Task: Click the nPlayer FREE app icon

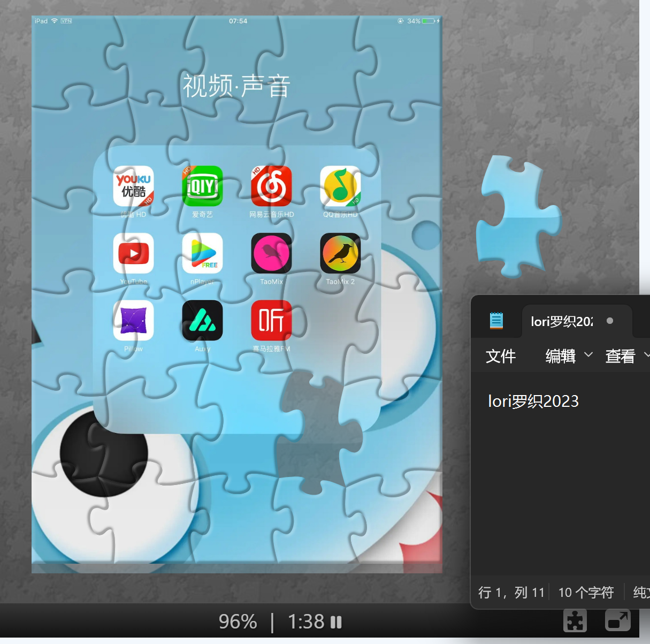Action: click(x=202, y=253)
